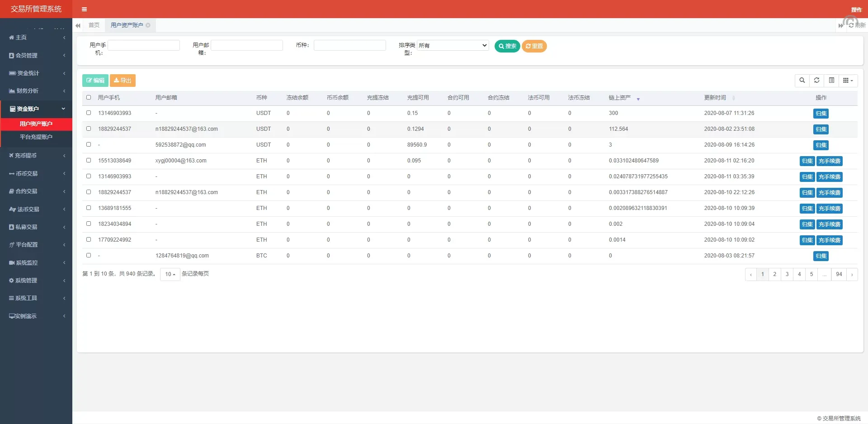Select row checkbox for 15513038649
The height and width of the screenshot is (424, 868).
[89, 160]
